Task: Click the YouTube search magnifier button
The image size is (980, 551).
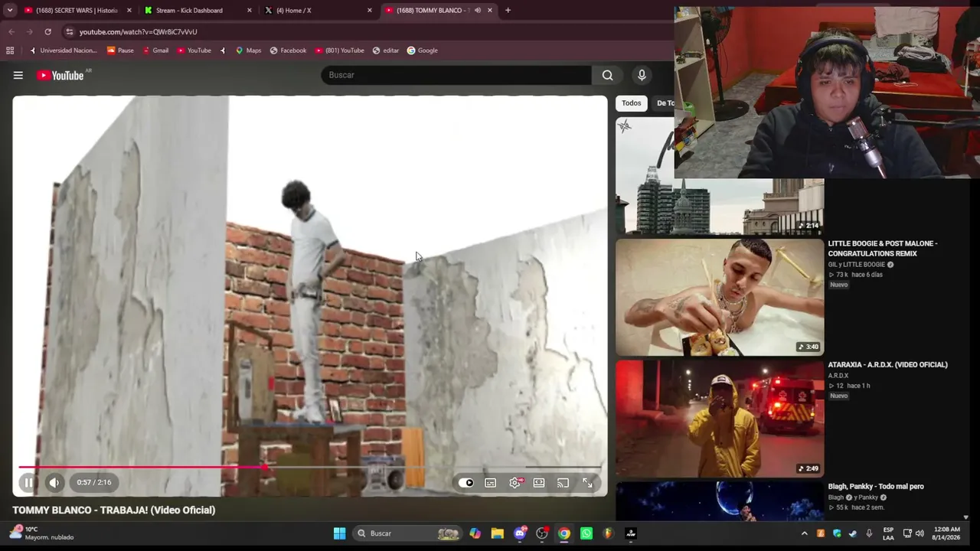Action: tap(608, 75)
